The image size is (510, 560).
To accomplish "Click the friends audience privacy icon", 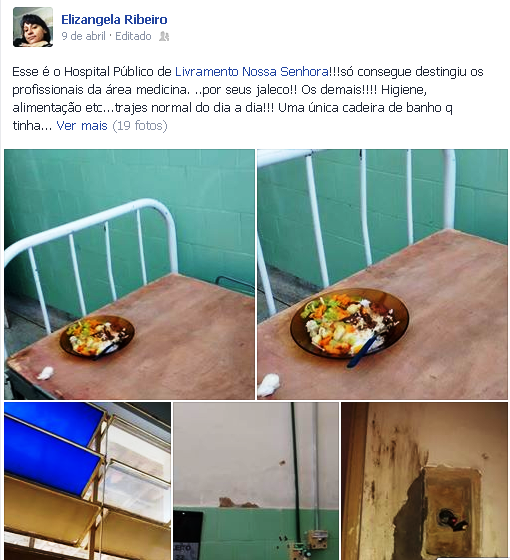I will [x=164, y=36].
